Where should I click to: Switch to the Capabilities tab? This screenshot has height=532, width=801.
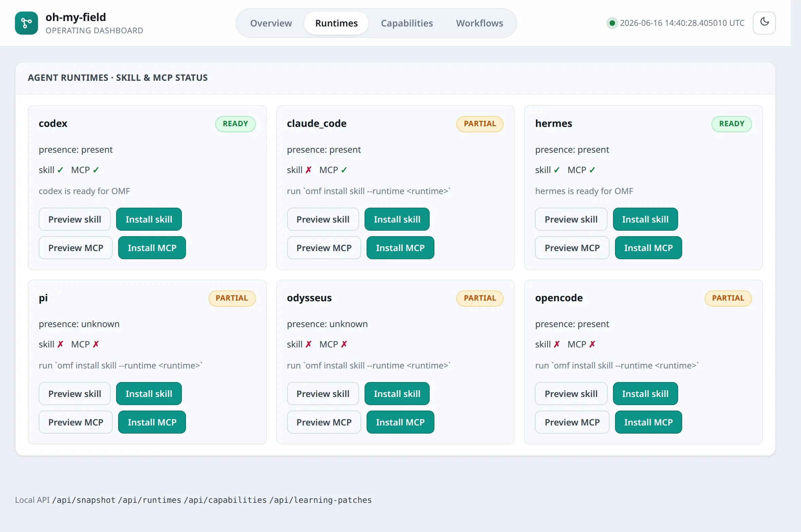[407, 23]
